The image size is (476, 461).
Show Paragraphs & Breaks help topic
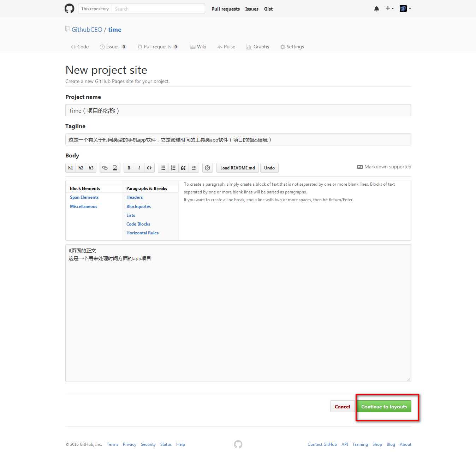pos(147,188)
